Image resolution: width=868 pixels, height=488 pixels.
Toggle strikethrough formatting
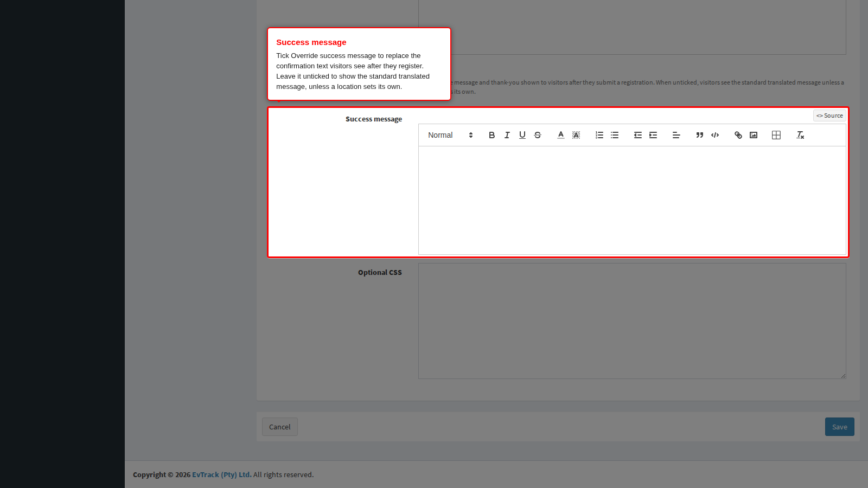tap(537, 135)
